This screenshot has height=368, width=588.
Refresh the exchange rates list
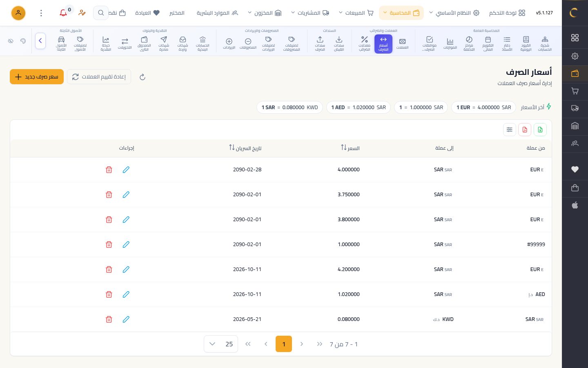[x=143, y=77]
